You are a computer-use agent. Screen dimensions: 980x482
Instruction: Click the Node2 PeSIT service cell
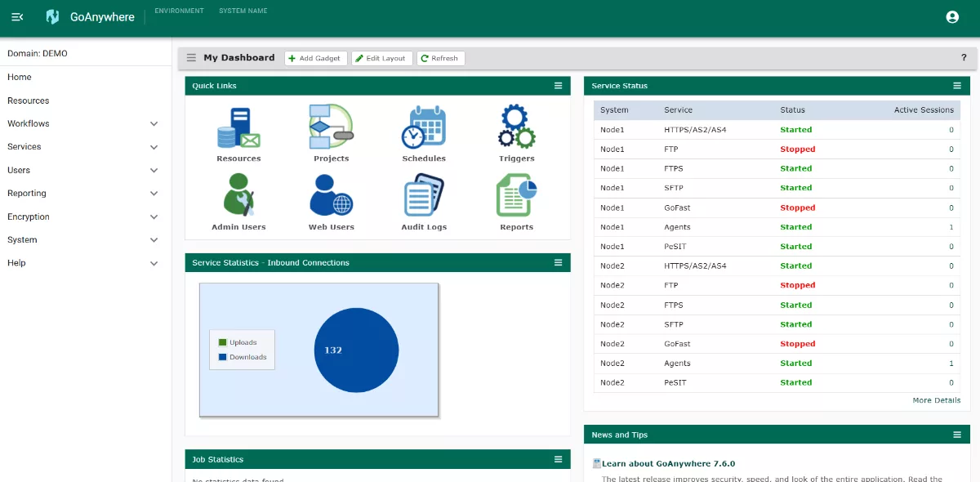(x=675, y=382)
